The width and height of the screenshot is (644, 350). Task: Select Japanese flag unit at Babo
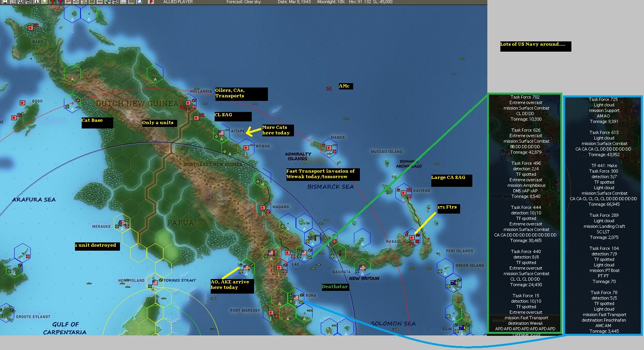(31, 28)
